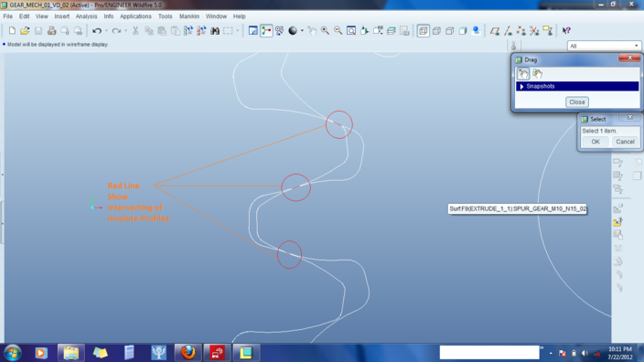Open the Analysis menu
Screen dimensions: 644x362
pos(86,16)
